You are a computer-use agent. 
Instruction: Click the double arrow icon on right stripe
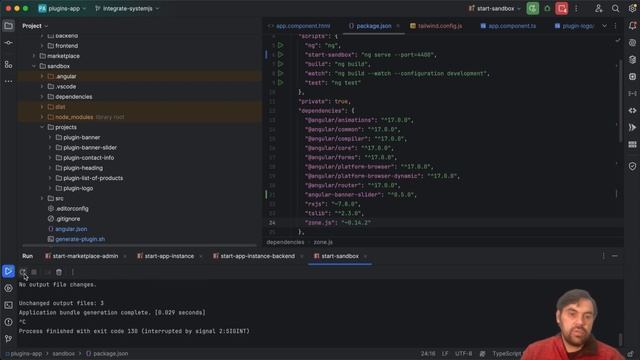click(632, 128)
